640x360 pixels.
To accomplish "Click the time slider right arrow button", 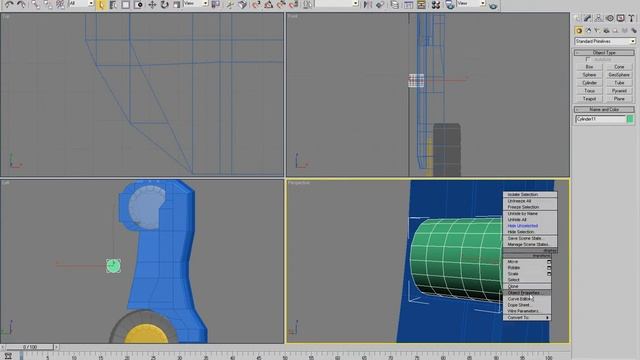I will (56, 347).
